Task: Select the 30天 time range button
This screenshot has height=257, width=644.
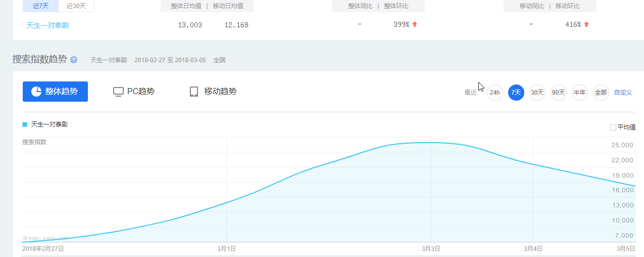Action: 537,93
